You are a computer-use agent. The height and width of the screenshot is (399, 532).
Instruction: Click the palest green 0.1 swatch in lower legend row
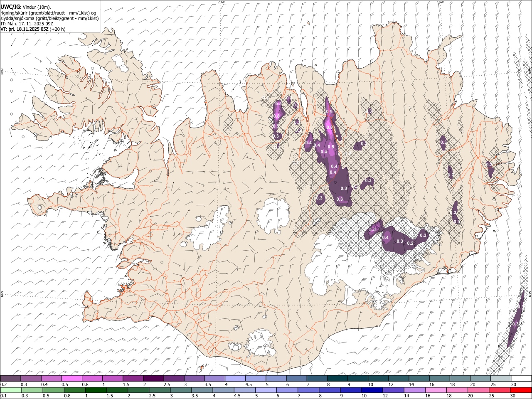[11, 390]
